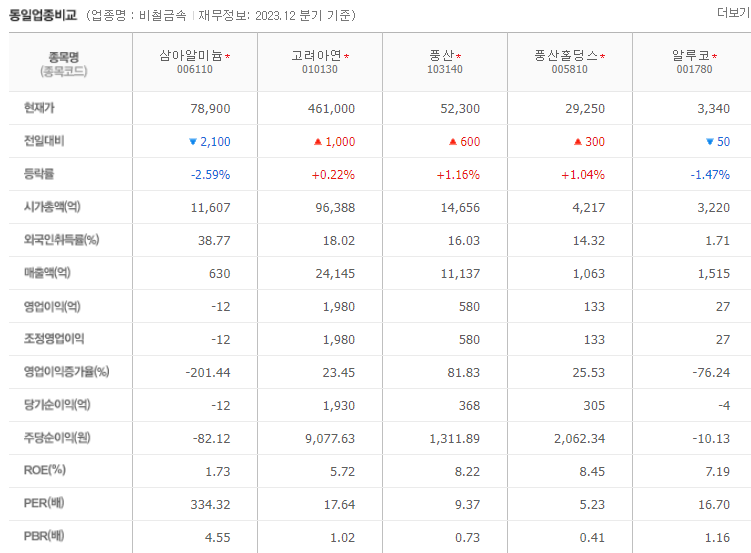Select the 영업이익증가율(%) row label
751x553 pixels.
click(67, 372)
